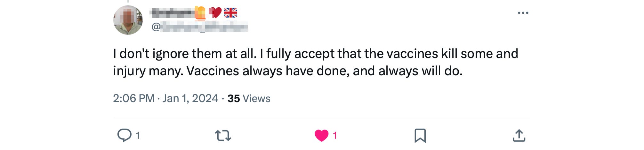Click the @ symbol before the handle
This screenshot has height=150, width=644.
tap(156, 27)
